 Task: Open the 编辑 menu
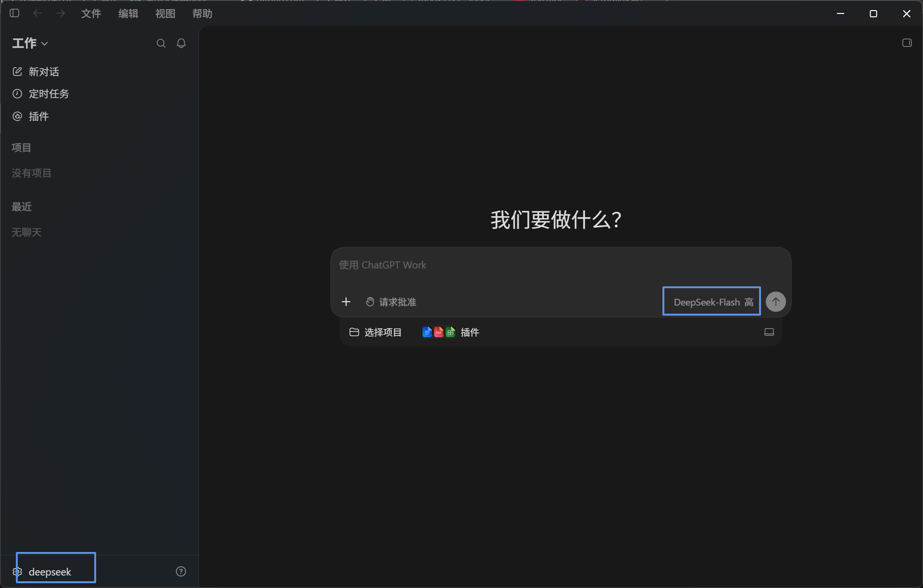point(128,13)
